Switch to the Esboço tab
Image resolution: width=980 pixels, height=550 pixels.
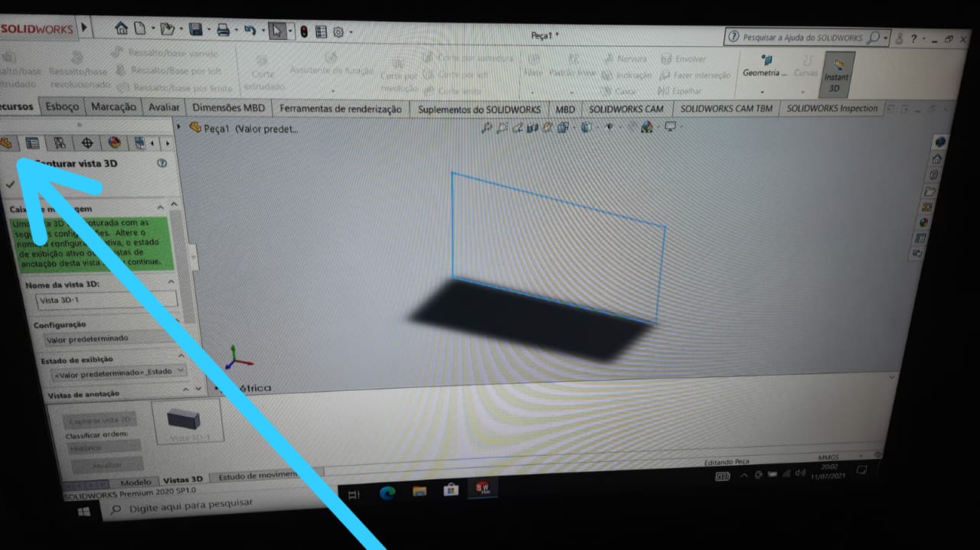62,107
